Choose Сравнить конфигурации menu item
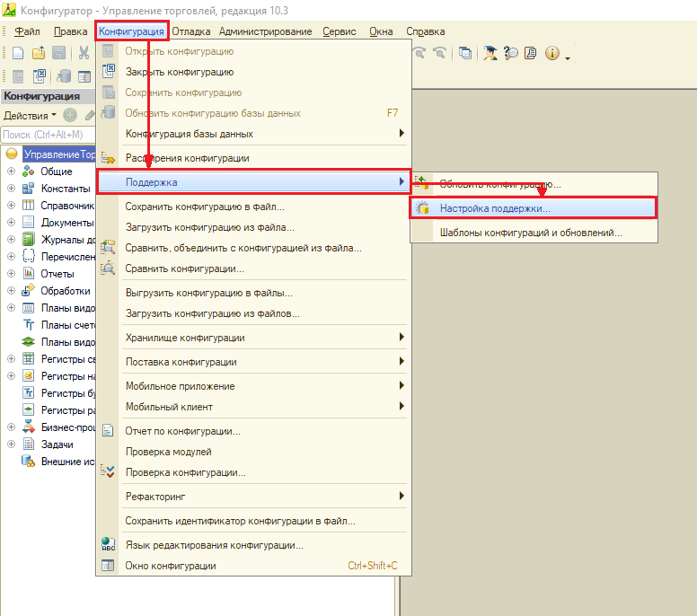The width and height of the screenshot is (697, 616). 253,268
